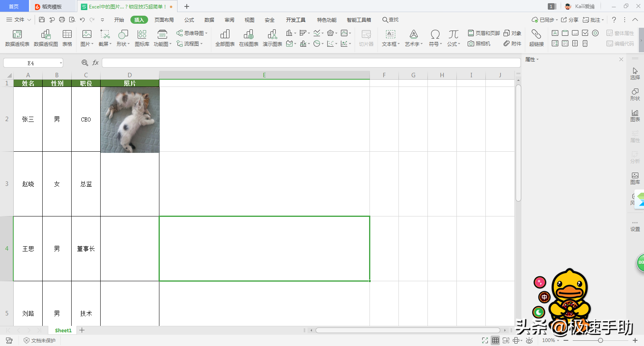Open the screenshot (截屏) dropdown

pyautogui.click(x=105, y=38)
